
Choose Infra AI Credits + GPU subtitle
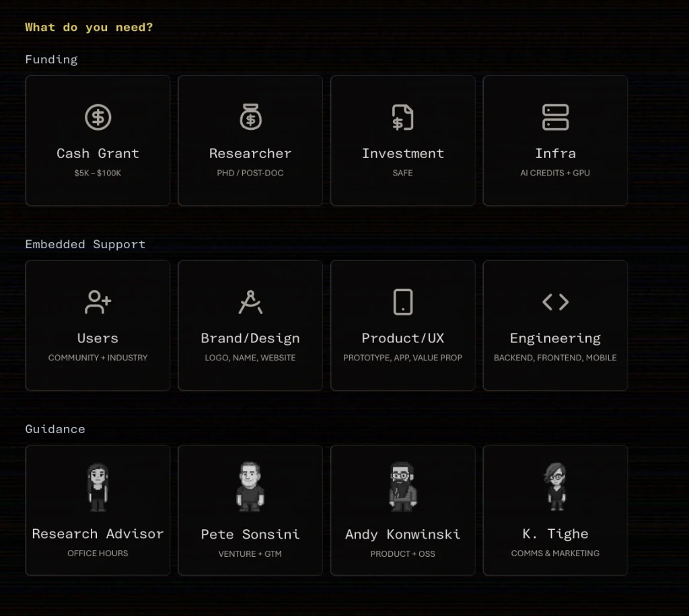pyautogui.click(x=555, y=173)
